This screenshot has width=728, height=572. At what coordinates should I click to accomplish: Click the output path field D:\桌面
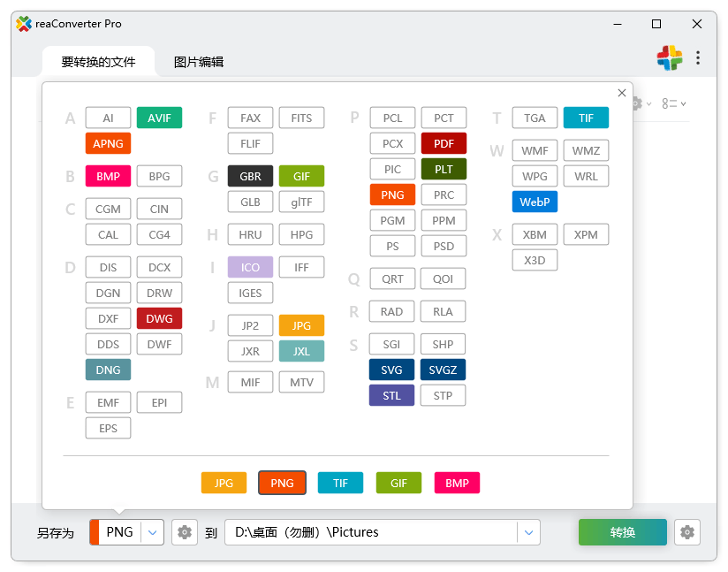click(371, 532)
